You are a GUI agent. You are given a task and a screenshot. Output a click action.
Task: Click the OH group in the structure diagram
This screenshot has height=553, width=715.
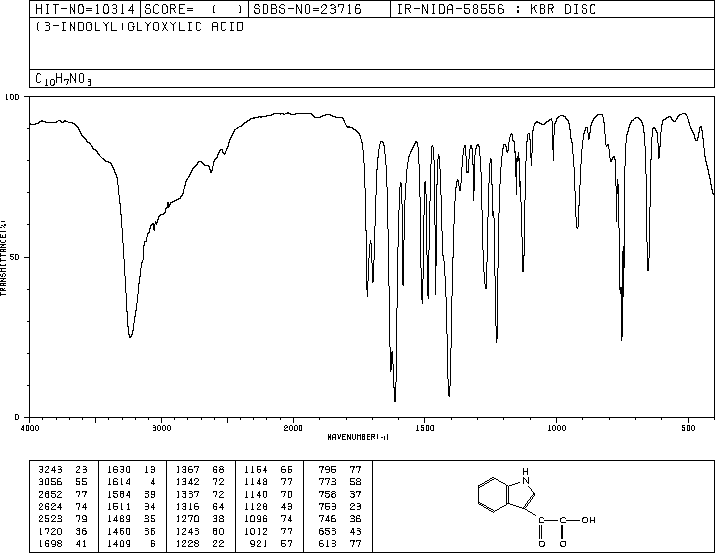tap(588, 520)
